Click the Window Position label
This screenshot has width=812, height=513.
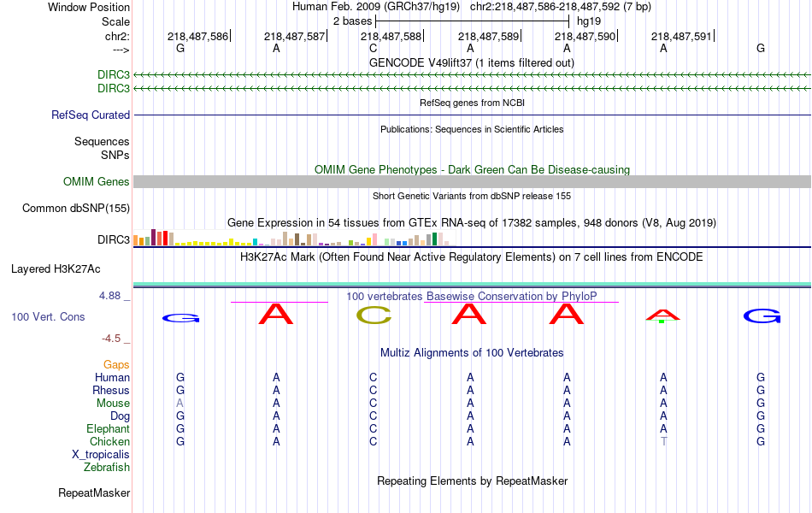click(89, 7)
